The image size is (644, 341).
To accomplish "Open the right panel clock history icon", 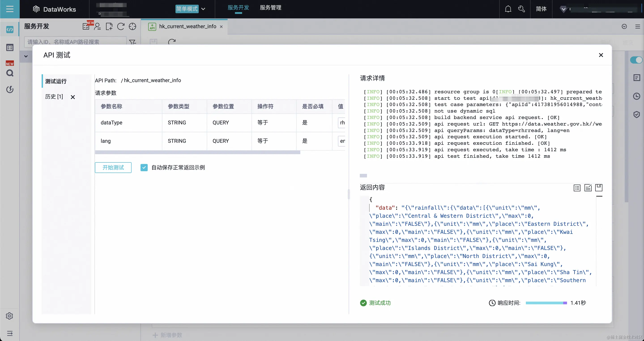I will point(637,96).
